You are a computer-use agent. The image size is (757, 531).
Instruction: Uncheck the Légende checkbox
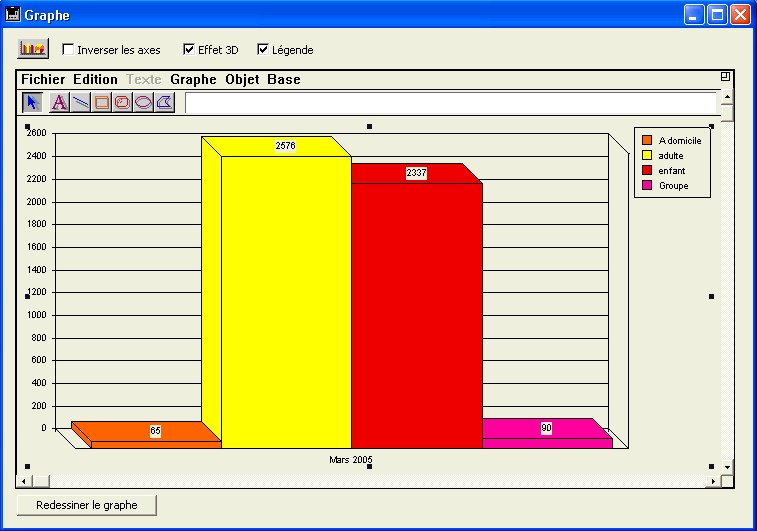(263, 49)
